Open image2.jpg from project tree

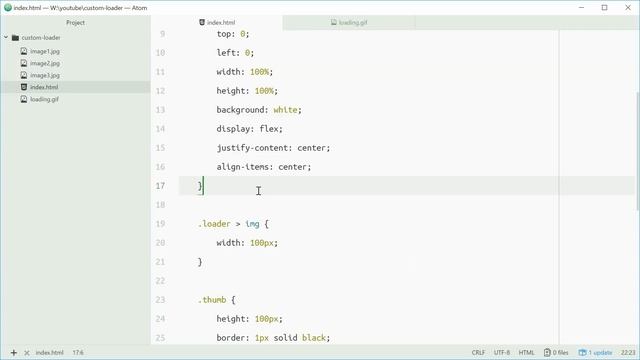click(45, 63)
